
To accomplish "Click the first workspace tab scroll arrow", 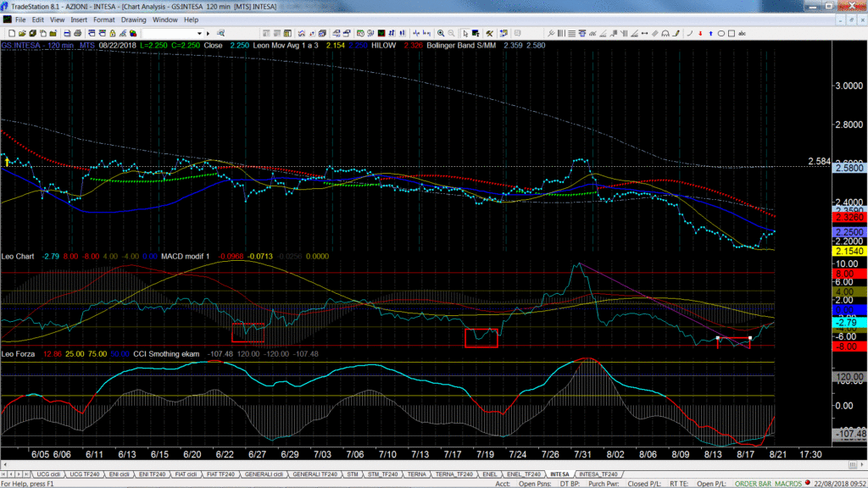I will (4, 474).
